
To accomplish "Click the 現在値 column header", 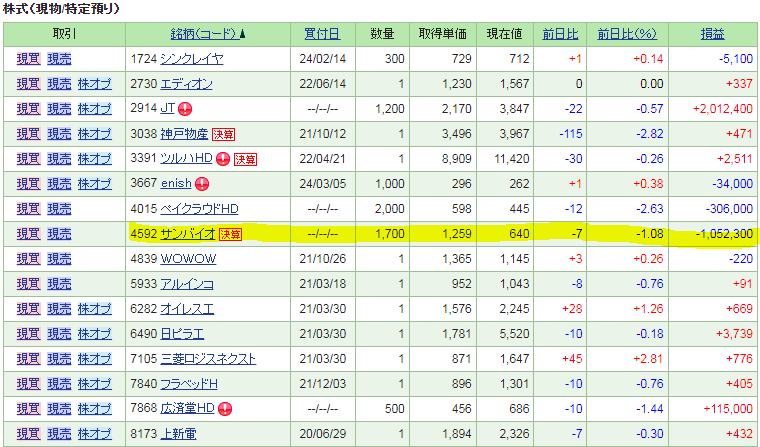I will click(x=505, y=34).
